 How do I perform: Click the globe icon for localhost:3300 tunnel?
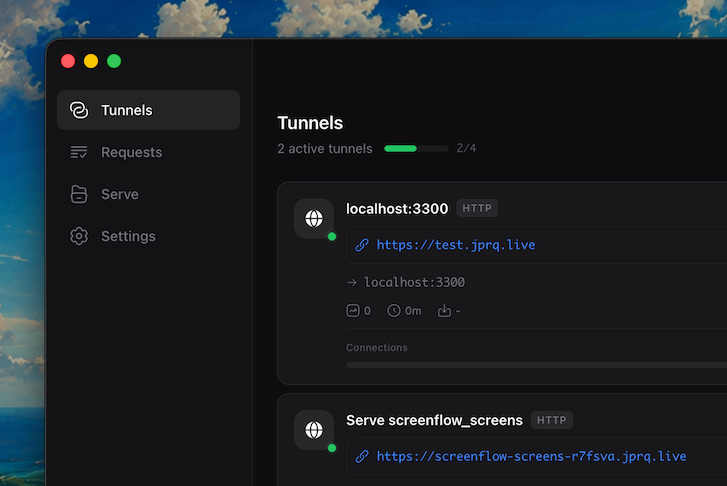click(314, 218)
